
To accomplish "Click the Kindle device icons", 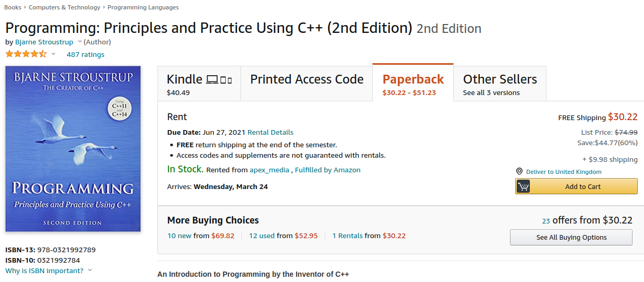I will pos(219,80).
